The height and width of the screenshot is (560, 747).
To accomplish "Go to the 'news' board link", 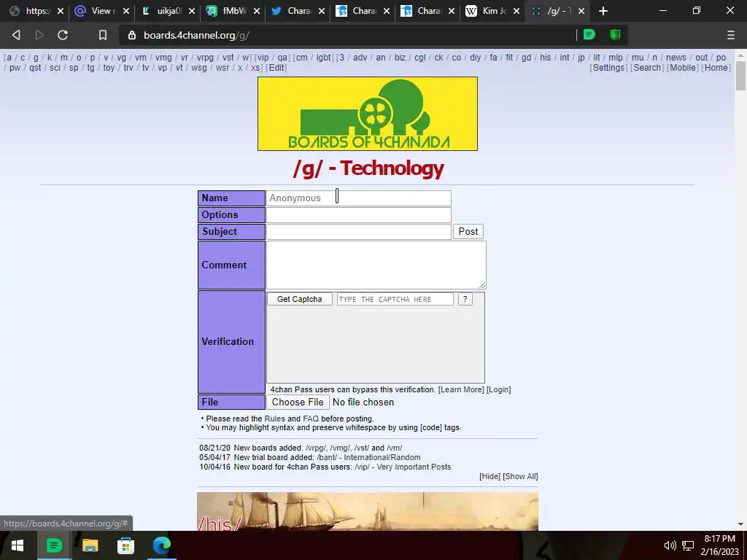I will pos(676,58).
